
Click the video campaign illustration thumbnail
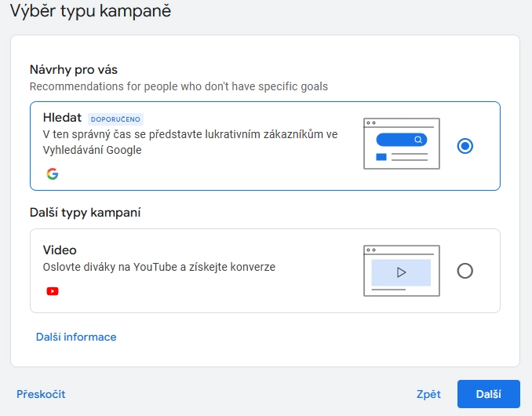pos(402,271)
